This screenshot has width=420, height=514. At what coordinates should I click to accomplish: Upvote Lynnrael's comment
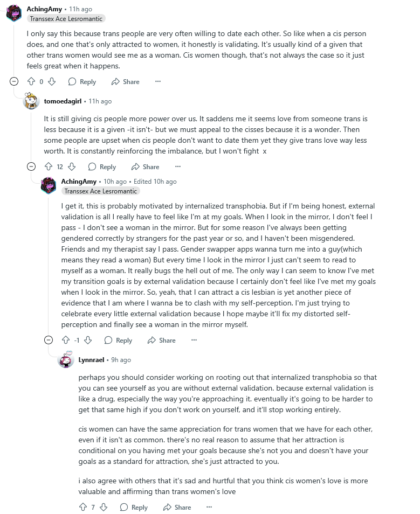click(83, 507)
